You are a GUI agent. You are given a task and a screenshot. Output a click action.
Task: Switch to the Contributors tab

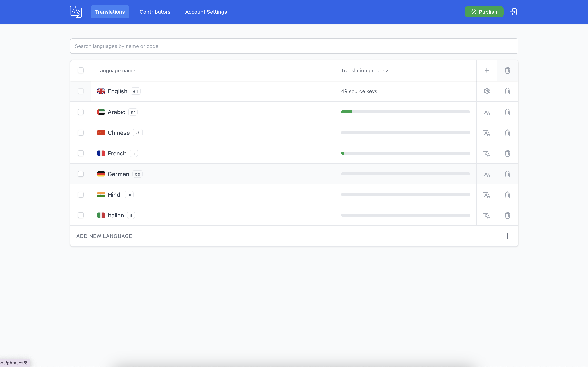[x=155, y=12]
